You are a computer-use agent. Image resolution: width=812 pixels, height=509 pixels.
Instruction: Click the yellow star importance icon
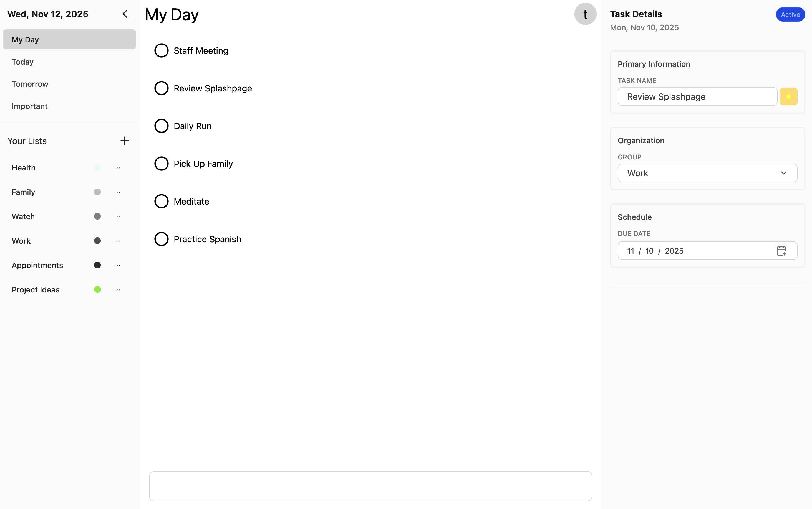[788, 96]
